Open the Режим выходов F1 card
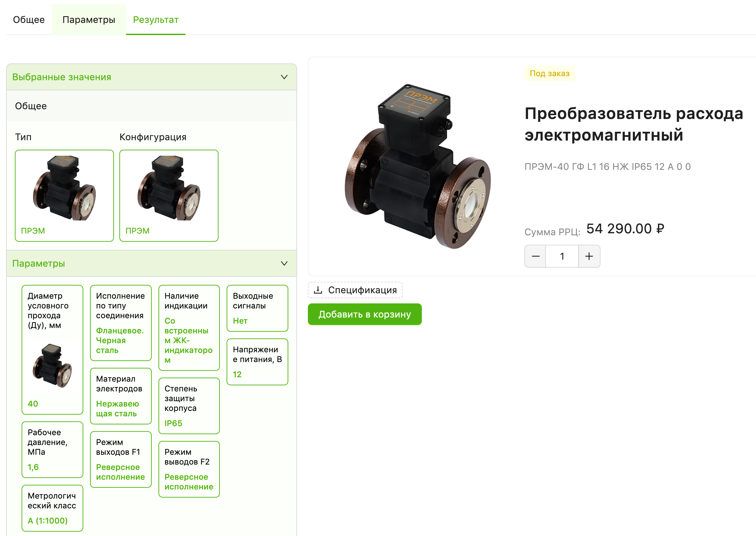The width and height of the screenshot is (756, 536). click(x=121, y=459)
